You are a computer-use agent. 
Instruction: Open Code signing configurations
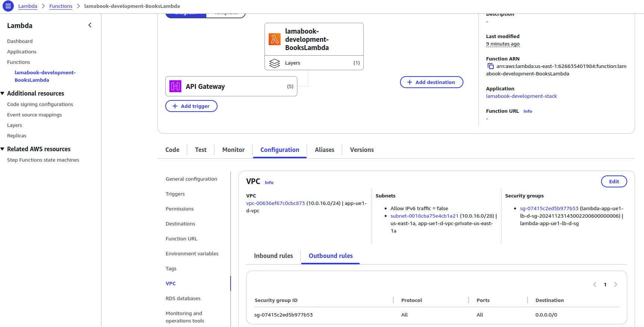tap(40, 104)
